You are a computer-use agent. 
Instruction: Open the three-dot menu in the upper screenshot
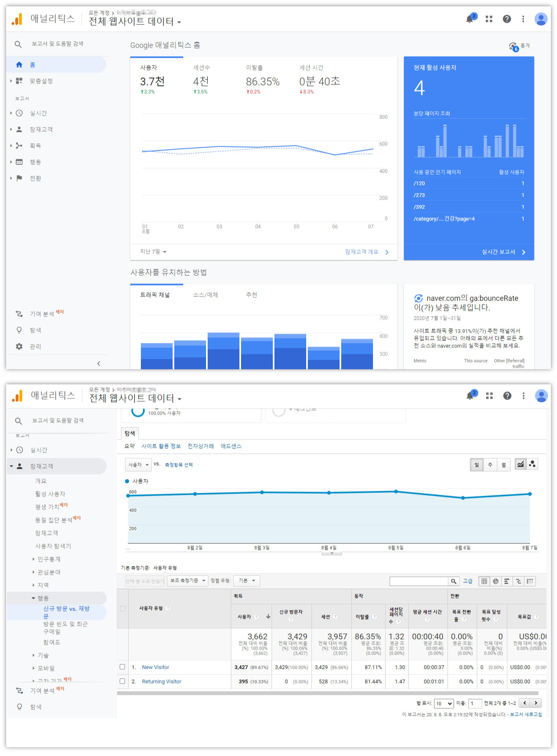click(x=523, y=19)
